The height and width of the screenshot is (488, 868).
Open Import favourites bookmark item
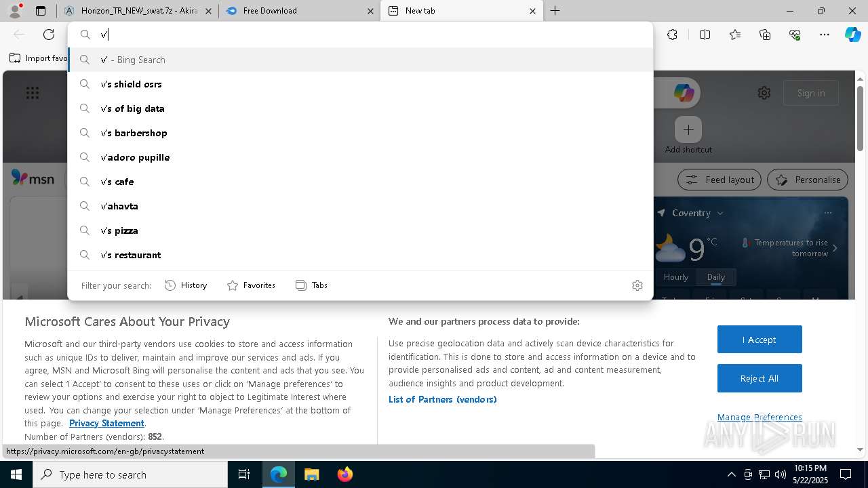39,58
